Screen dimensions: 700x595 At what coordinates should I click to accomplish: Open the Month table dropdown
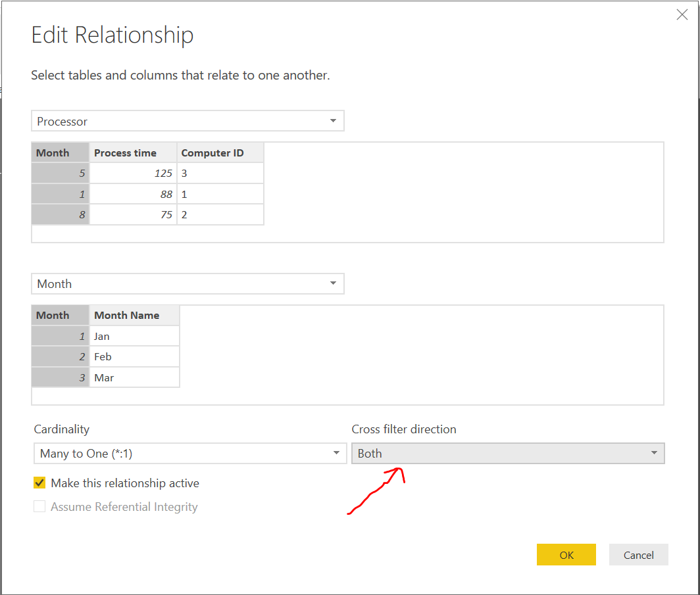[x=187, y=283]
